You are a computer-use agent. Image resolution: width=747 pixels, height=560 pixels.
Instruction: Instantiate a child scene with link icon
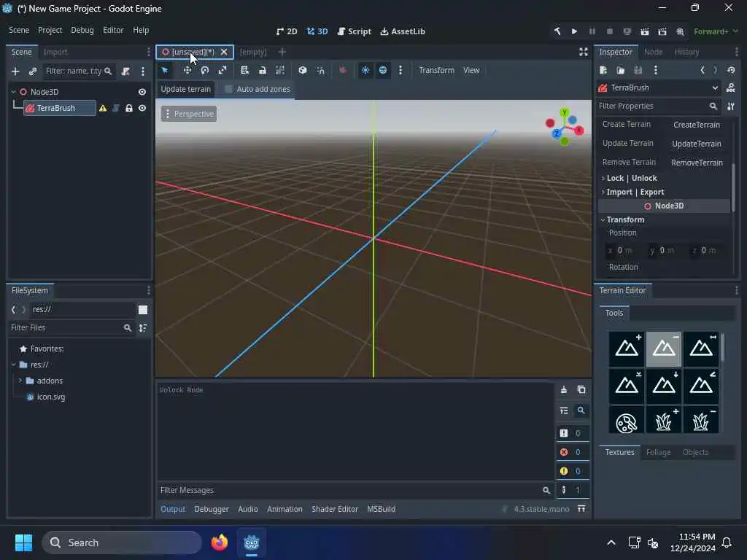(x=32, y=71)
